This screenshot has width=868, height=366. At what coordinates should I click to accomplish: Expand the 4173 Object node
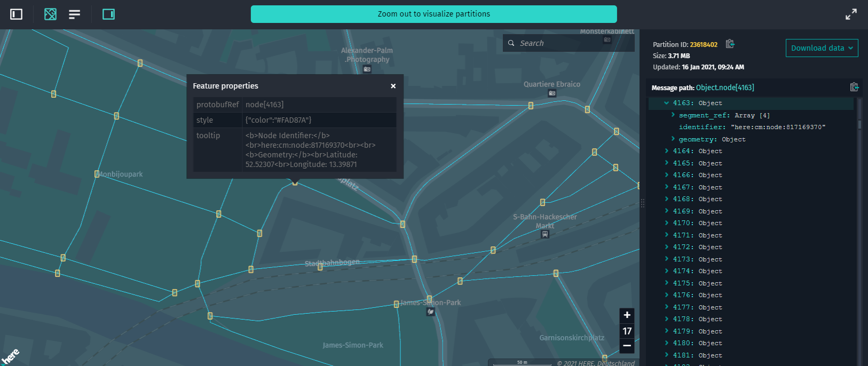(x=666, y=259)
